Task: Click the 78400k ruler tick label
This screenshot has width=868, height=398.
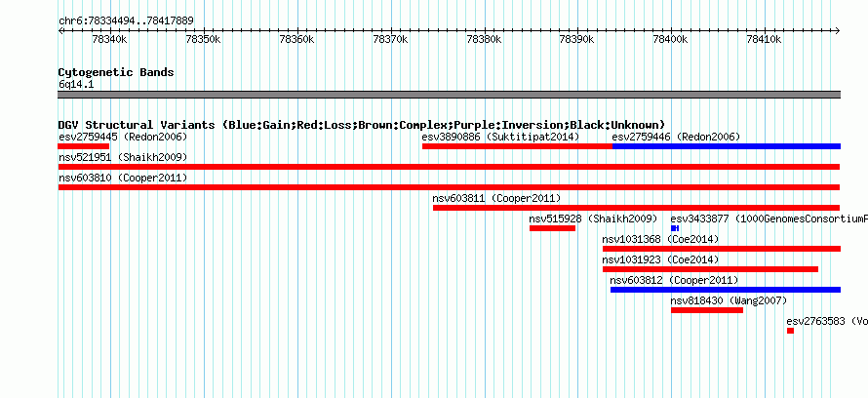Action: pos(671,39)
